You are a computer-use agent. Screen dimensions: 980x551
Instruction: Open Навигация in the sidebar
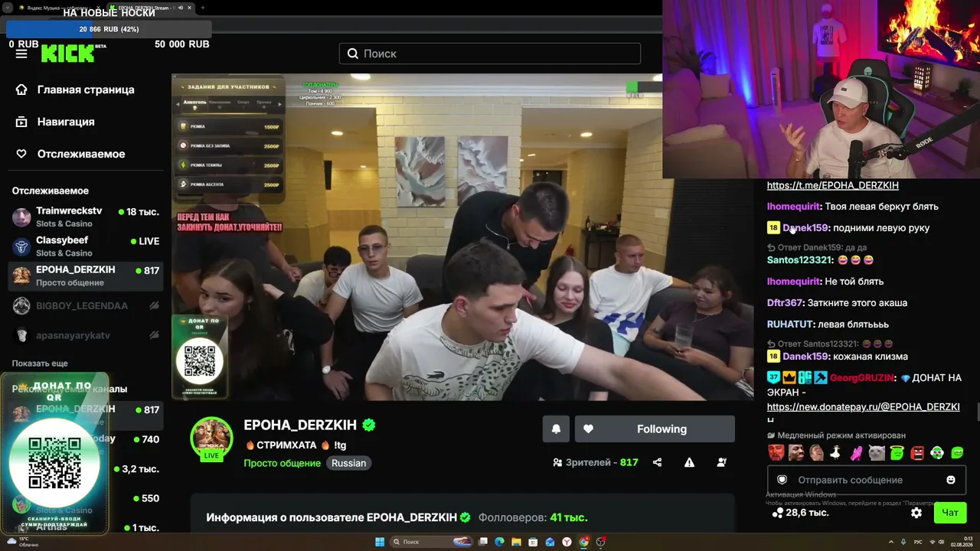tap(55, 122)
